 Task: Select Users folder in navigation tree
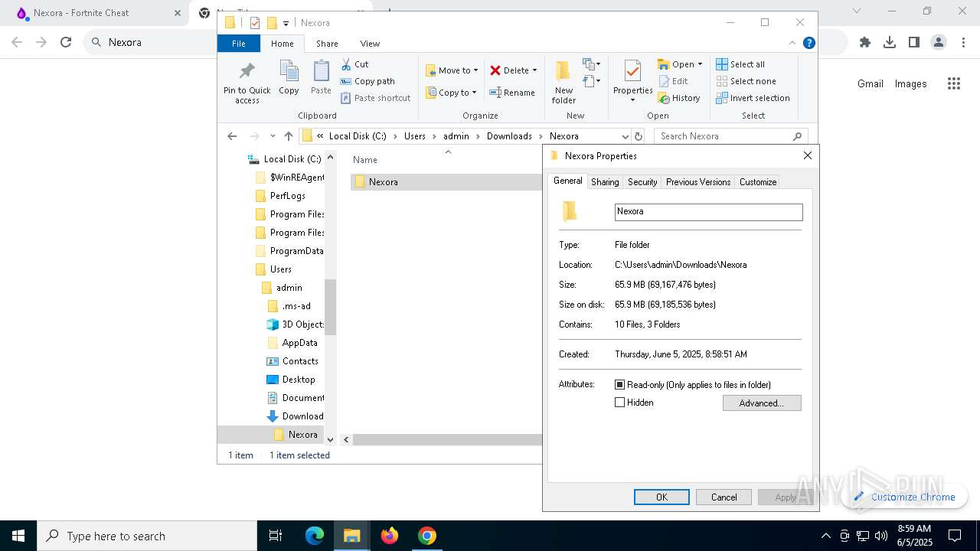273,269
